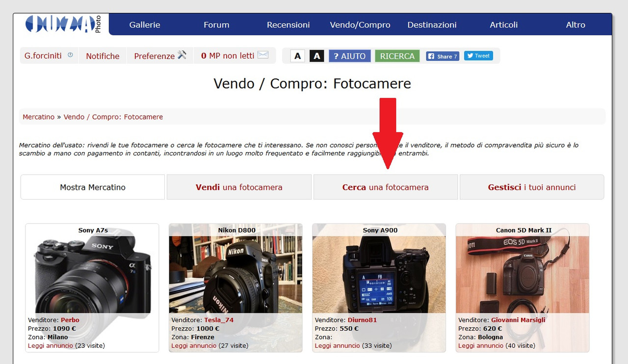Click the Preferenze tools icon
The width and height of the screenshot is (628, 364).
pos(182,55)
